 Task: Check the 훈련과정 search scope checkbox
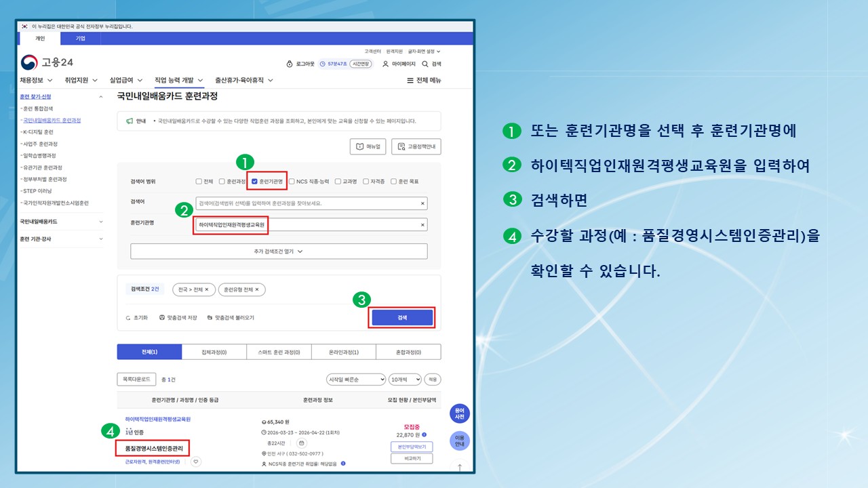pyautogui.click(x=222, y=182)
